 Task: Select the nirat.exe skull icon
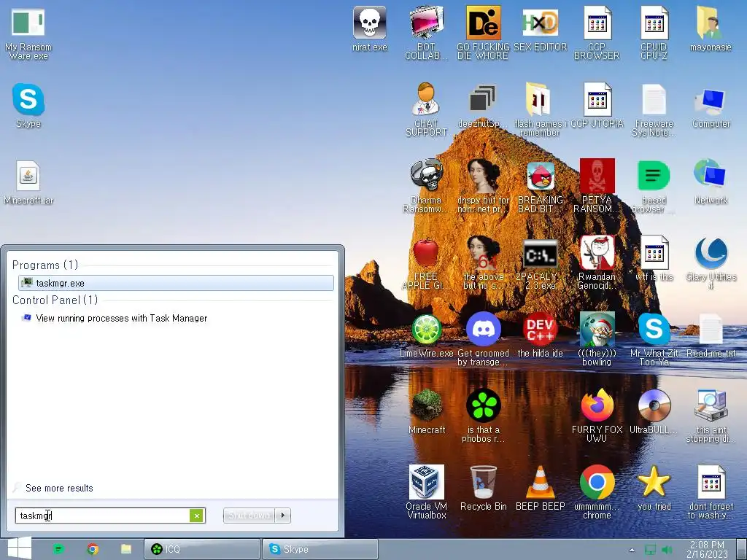pyautogui.click(x=370, y=28)
